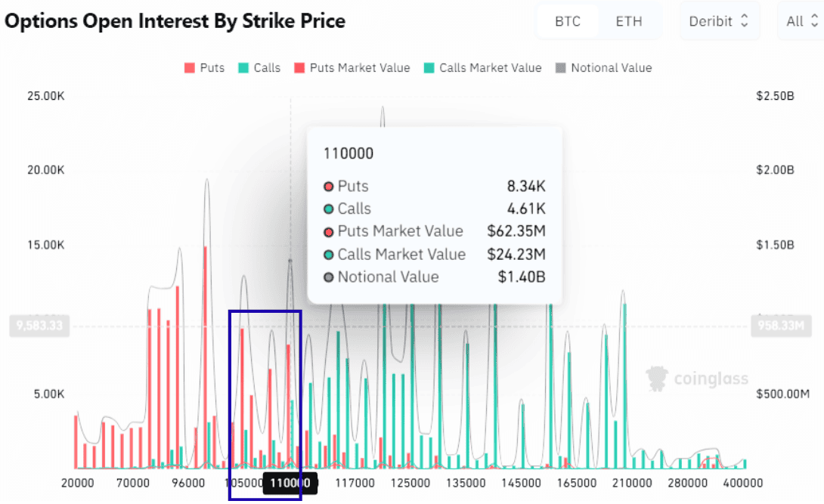Click the gray Notional Value legend square
The height and width of the screenshot is (504, 824).
click(561, 68)
